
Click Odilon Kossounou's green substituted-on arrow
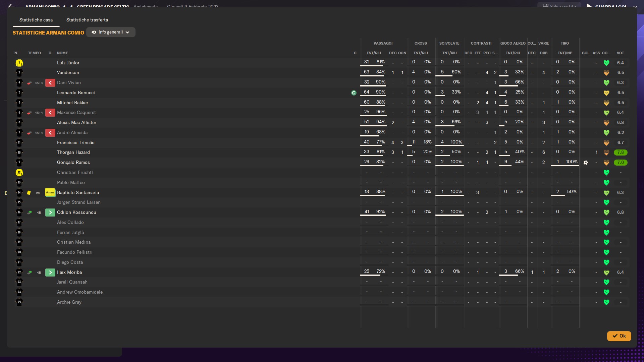point(50,213)
